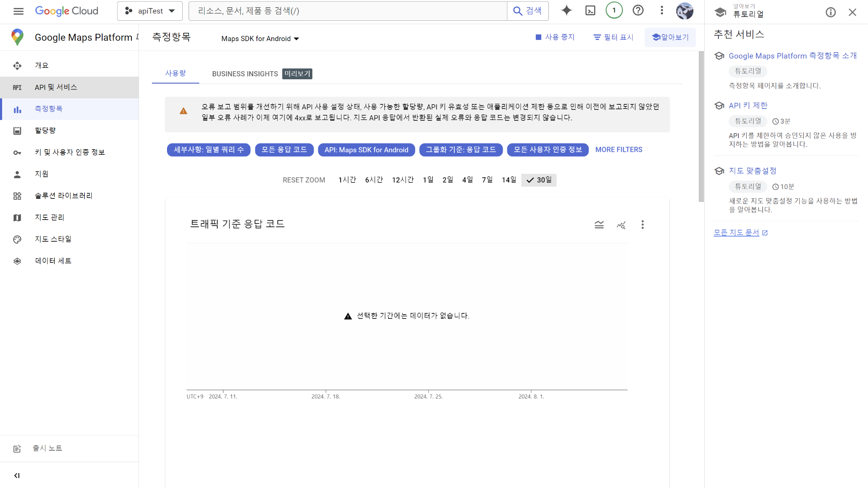
Task: Toggle the chart legend icon
Action: click(599, 225)
